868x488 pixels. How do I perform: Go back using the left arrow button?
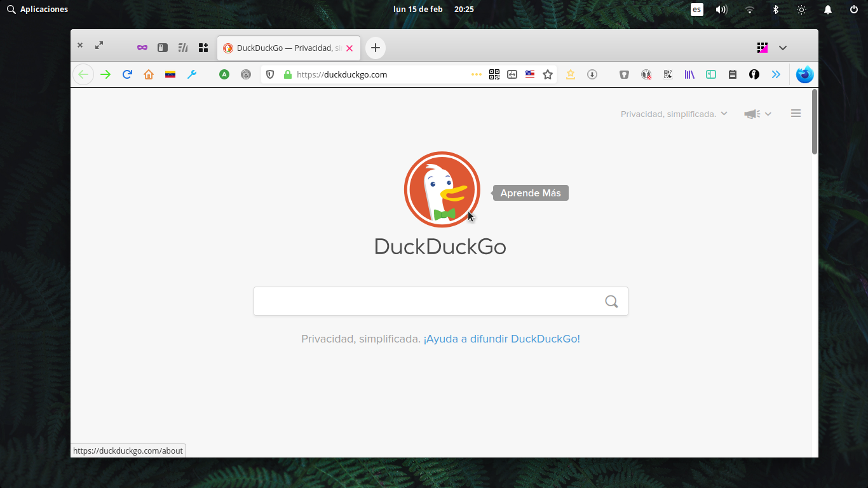(83, 74)
